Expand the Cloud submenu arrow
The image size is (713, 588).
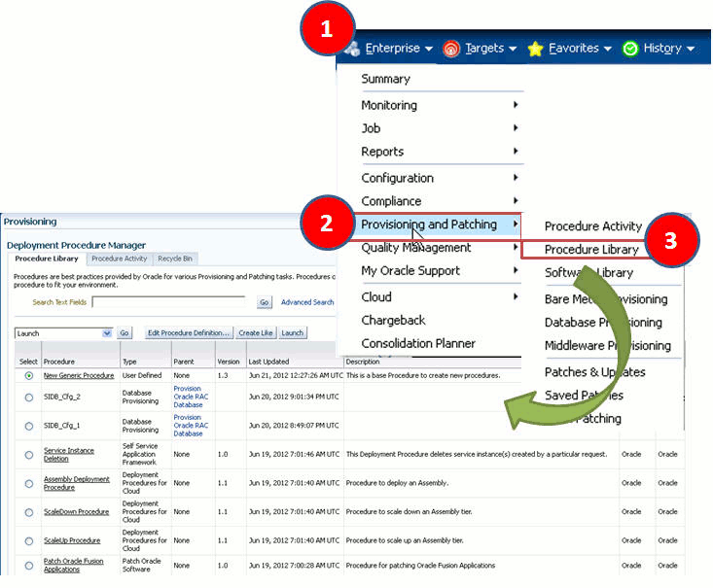point(516,296)
